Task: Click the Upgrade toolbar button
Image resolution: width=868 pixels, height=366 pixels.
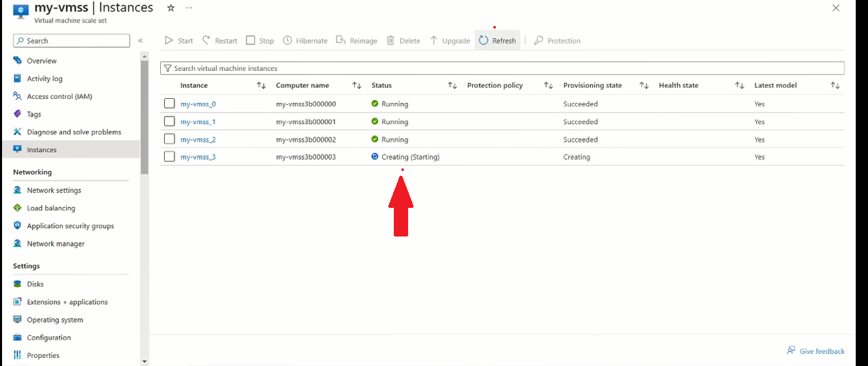Action: [450, 41]
